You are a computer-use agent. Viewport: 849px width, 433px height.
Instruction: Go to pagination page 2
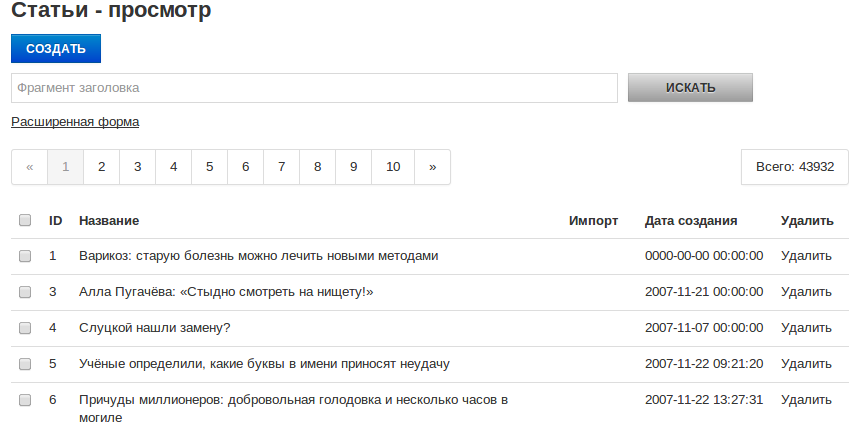click(101, 167)
